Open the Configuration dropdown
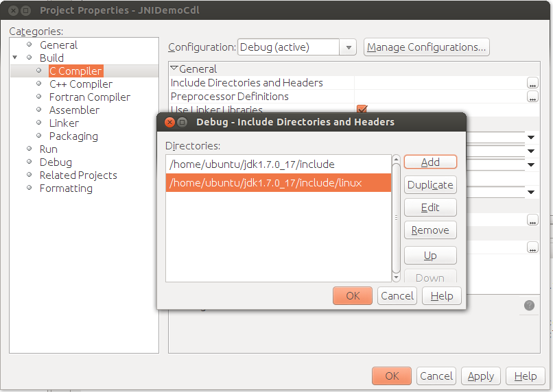553x392 pixels. click(x=349, y=47)
